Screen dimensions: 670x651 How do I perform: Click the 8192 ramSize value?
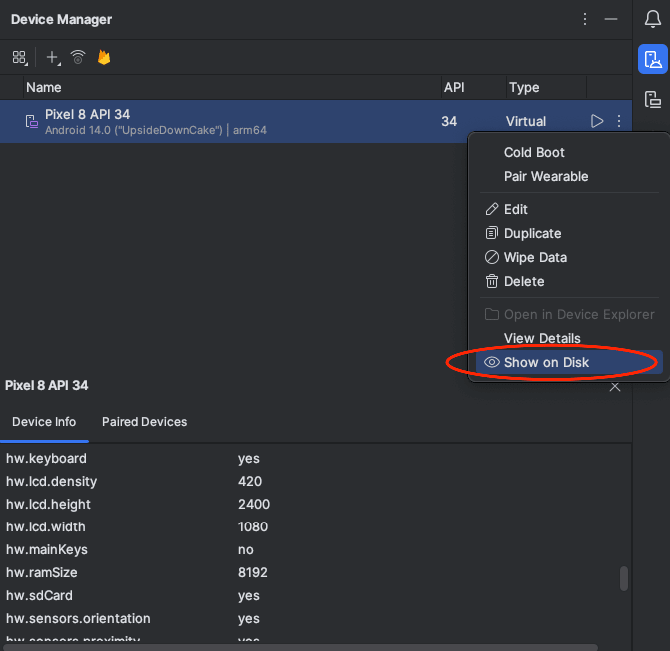click(x=253, y=572)
